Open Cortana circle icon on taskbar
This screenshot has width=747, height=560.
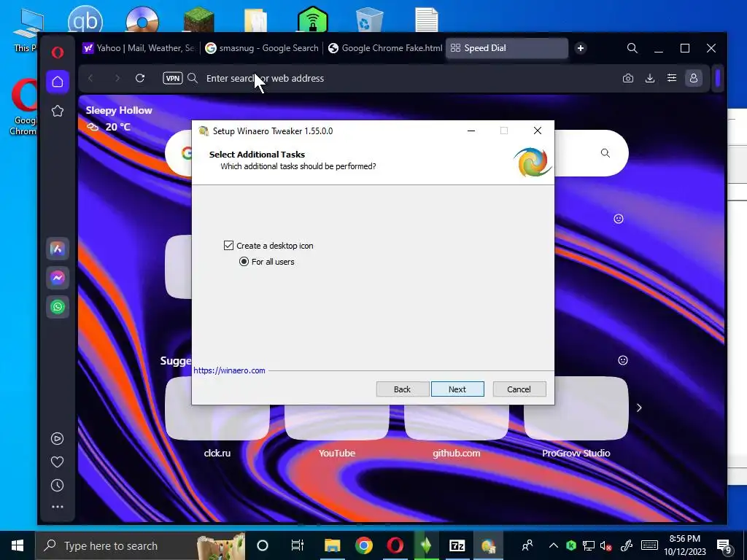click(263, 545)
